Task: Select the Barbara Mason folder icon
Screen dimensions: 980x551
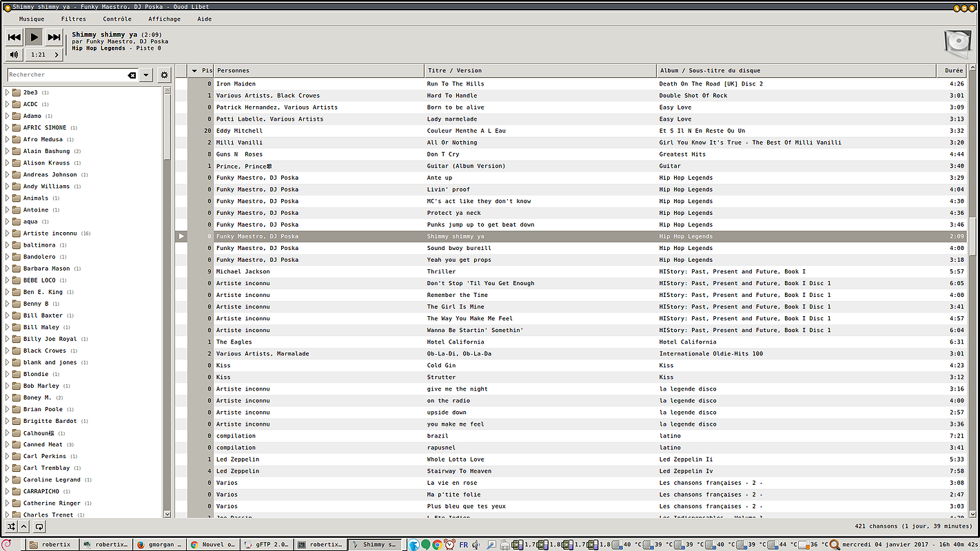Action: point(17,269)
